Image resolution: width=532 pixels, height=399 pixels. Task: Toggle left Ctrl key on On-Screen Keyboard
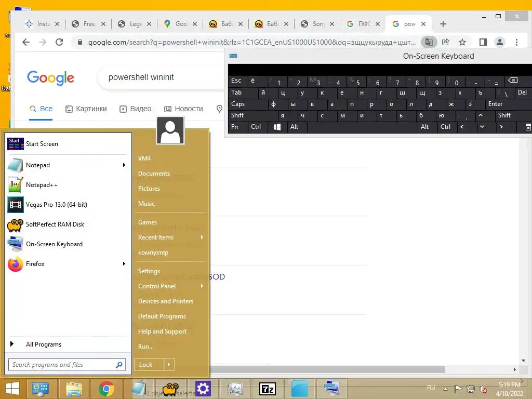click(258, 127)
